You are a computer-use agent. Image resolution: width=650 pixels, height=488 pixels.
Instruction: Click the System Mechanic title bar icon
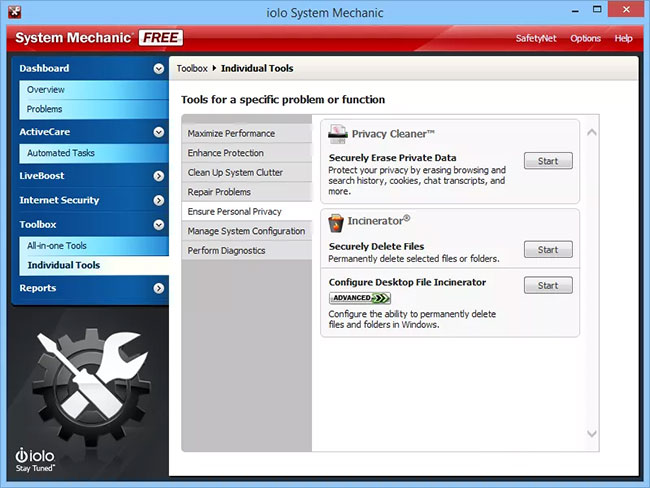click(x=15, y=12)
